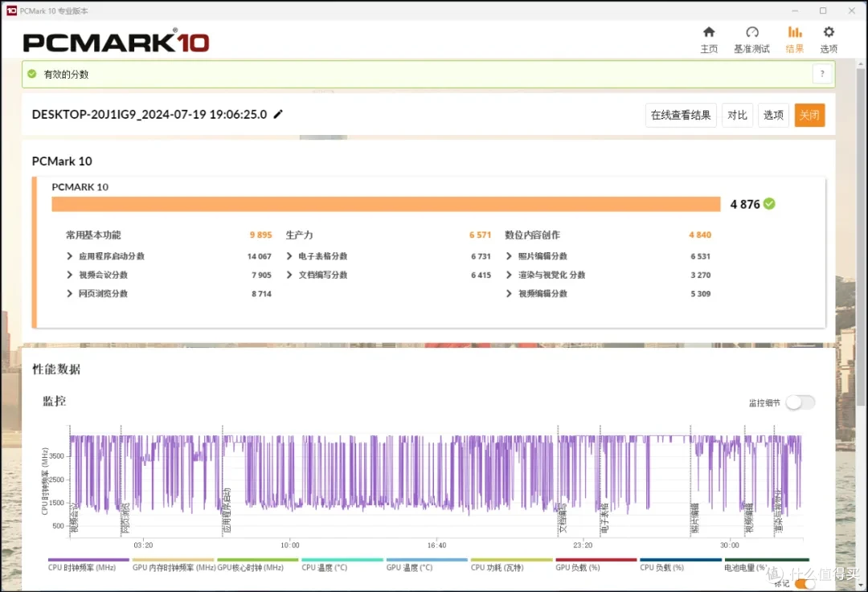Toggle the 监控细节 switch
The width and height of the screenshot is (868, 592).
click(x=800, y=402)
